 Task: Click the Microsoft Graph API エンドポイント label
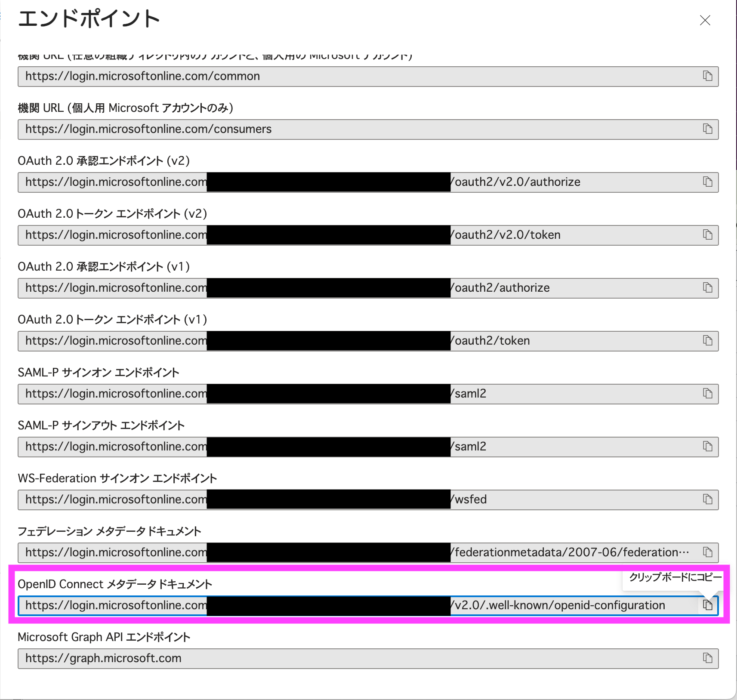[x=104, y=637]
